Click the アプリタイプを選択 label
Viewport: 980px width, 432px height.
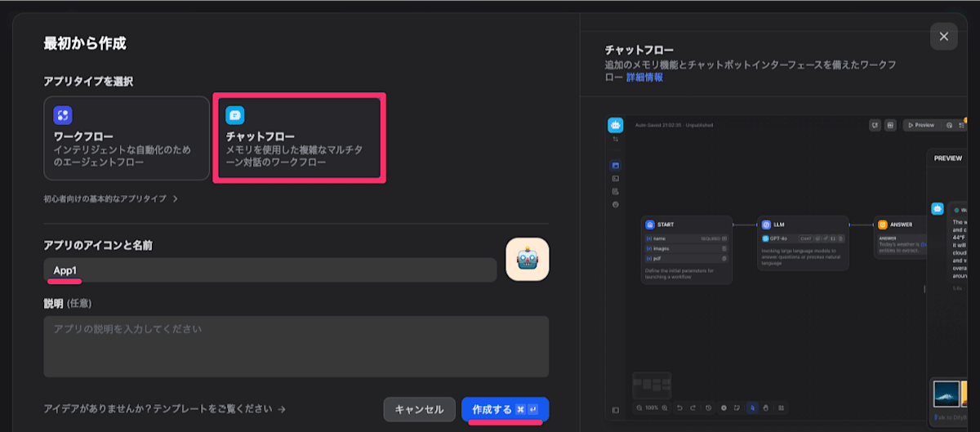(x=88, y=82)
